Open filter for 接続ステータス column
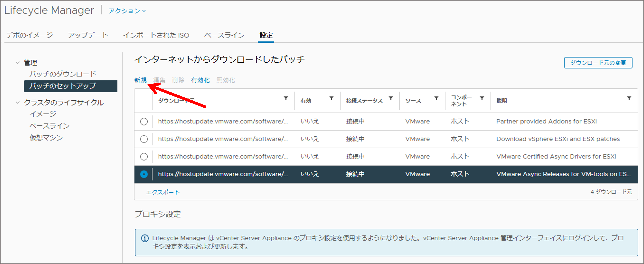 click(x=391, y=98)
